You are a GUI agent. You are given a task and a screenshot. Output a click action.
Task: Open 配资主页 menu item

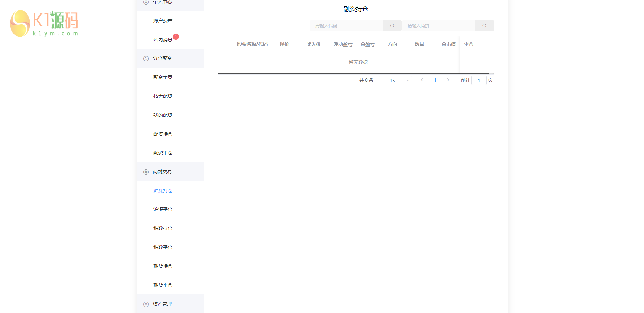pyautogui.click(x=170, y=77)
